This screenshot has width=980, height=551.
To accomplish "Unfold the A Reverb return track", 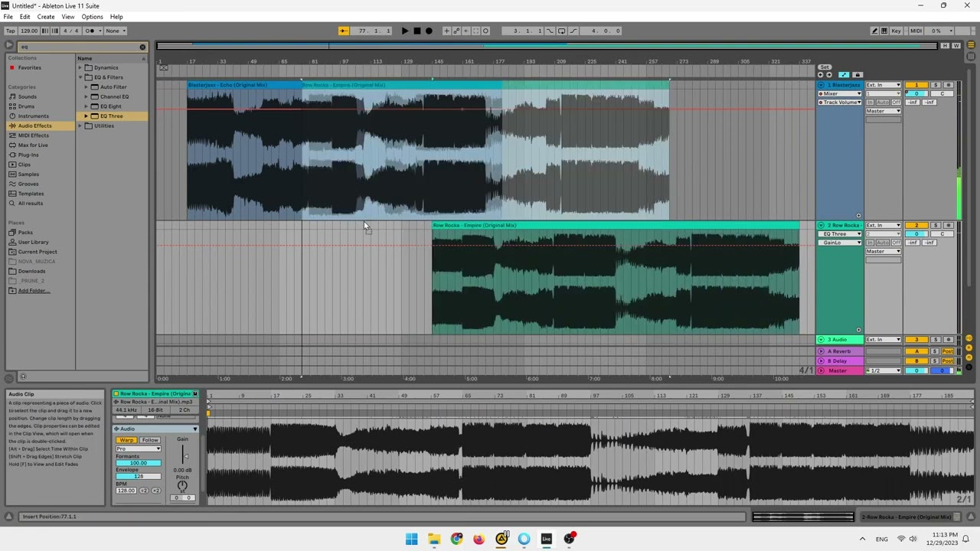I will tap(822, 351).
